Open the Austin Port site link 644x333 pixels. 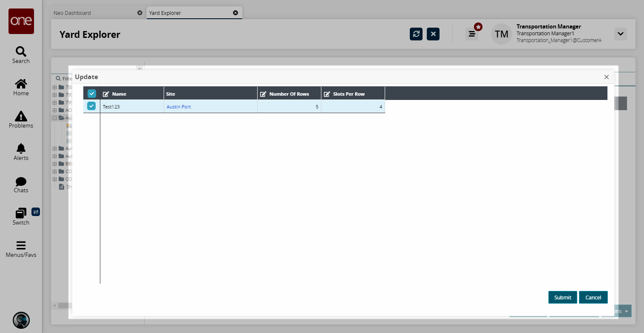(179, 107)
